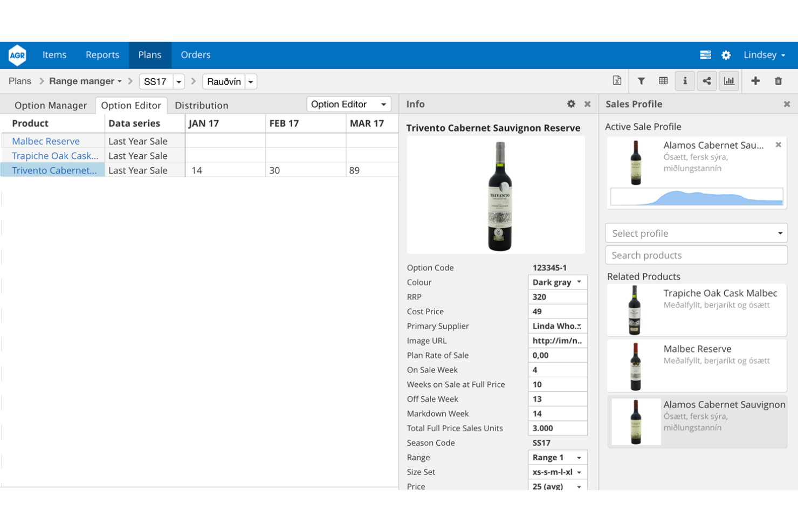Select Trapiche Oak Cask Malbec related product
Viewport: 798px width, 532px height.
[697, 310]
